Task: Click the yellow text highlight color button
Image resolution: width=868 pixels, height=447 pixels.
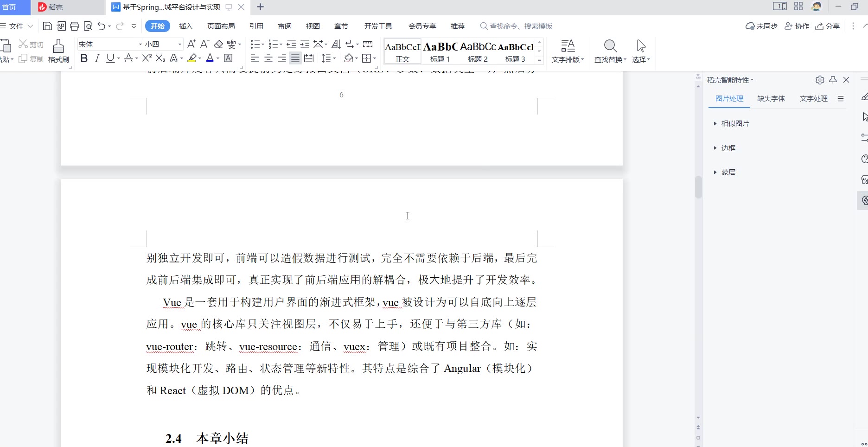Action: click(192, 58)
